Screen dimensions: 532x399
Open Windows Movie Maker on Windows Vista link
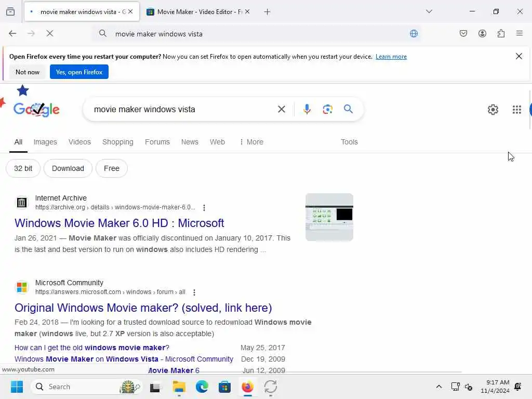click(x=124, y=359)
